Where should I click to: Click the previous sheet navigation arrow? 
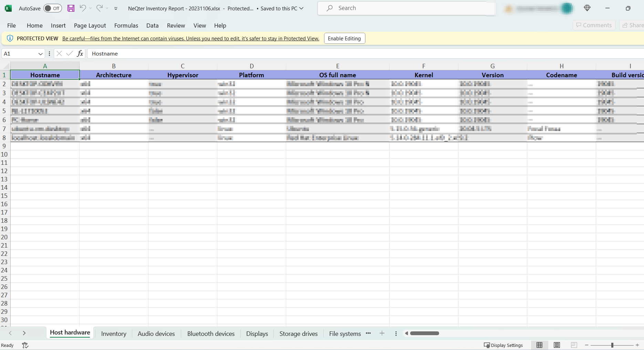point(10,333)
